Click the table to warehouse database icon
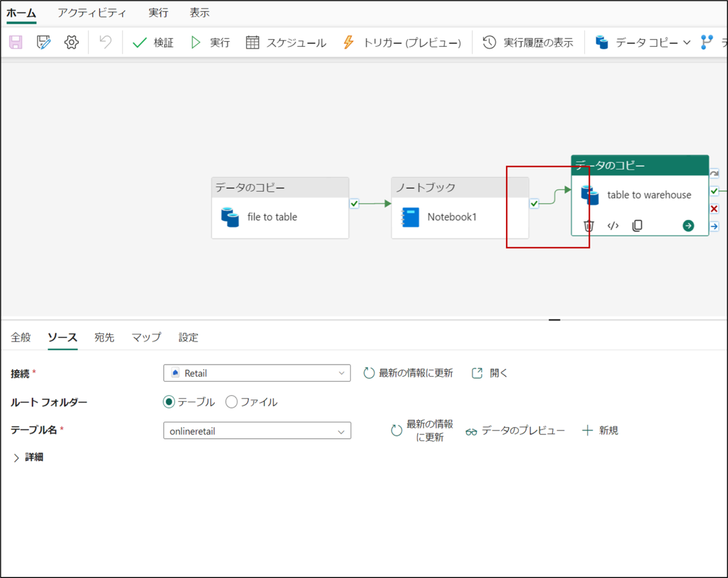The image size is (728, 578). 590,195
